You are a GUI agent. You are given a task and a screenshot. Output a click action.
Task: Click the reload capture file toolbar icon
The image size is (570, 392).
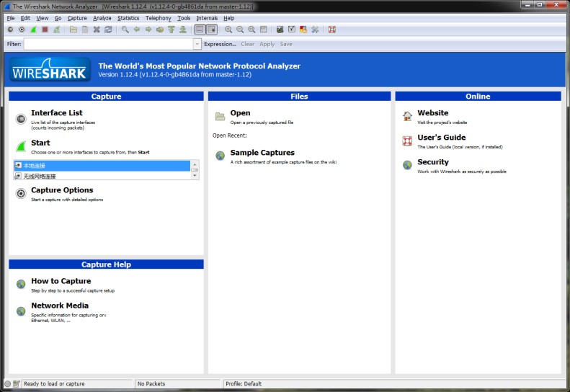coord(108,30)
